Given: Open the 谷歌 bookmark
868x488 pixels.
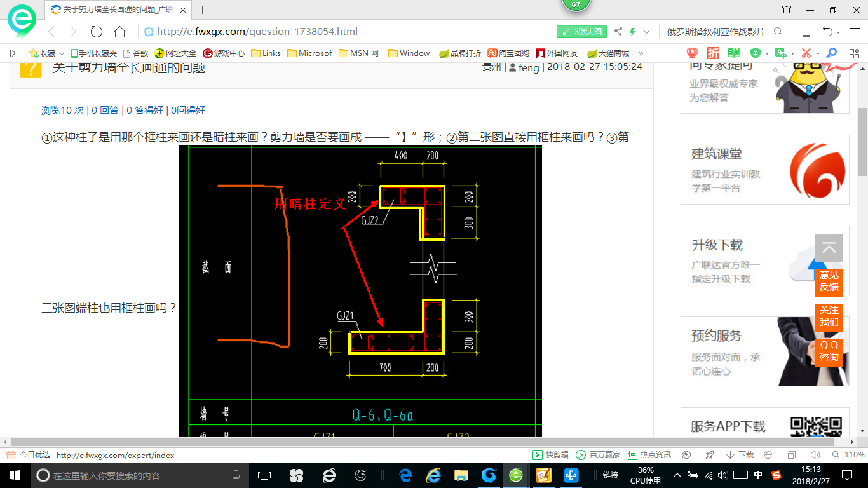Looking at the screenshot, I should (135, 53).
